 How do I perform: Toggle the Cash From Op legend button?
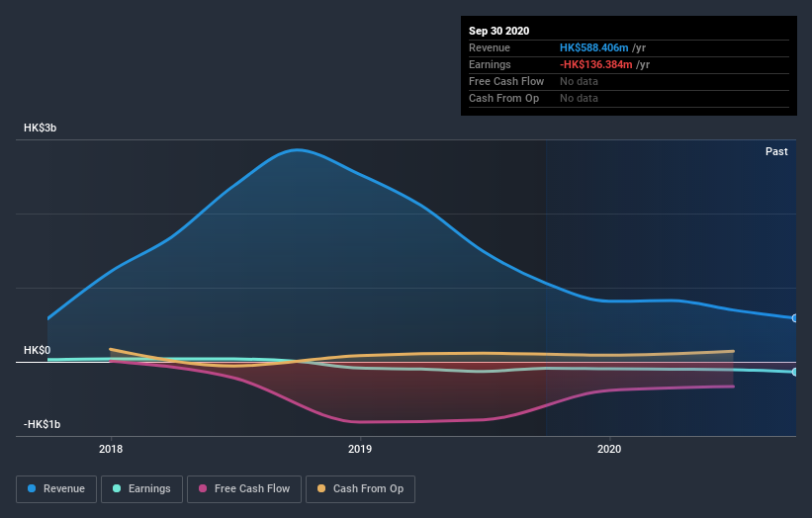pos(360,489)
